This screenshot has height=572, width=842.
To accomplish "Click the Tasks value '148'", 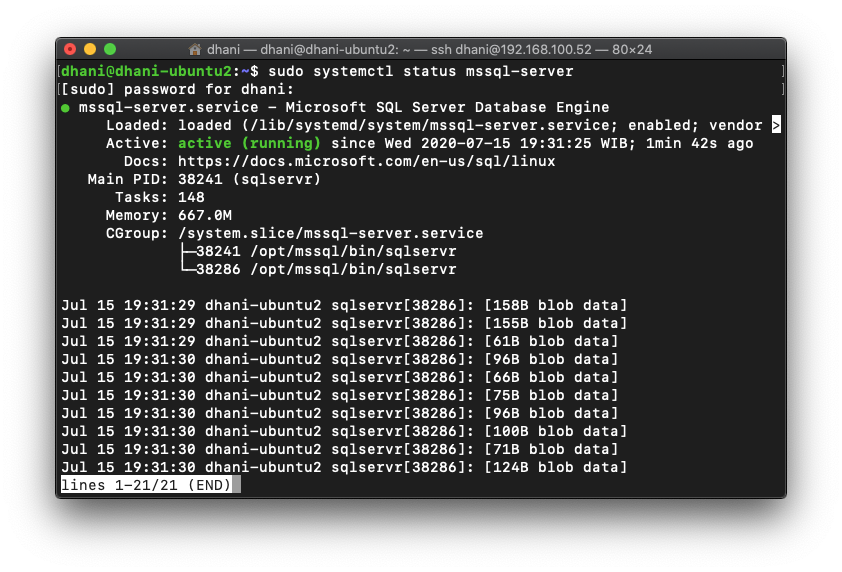I will tap(191, 197).
